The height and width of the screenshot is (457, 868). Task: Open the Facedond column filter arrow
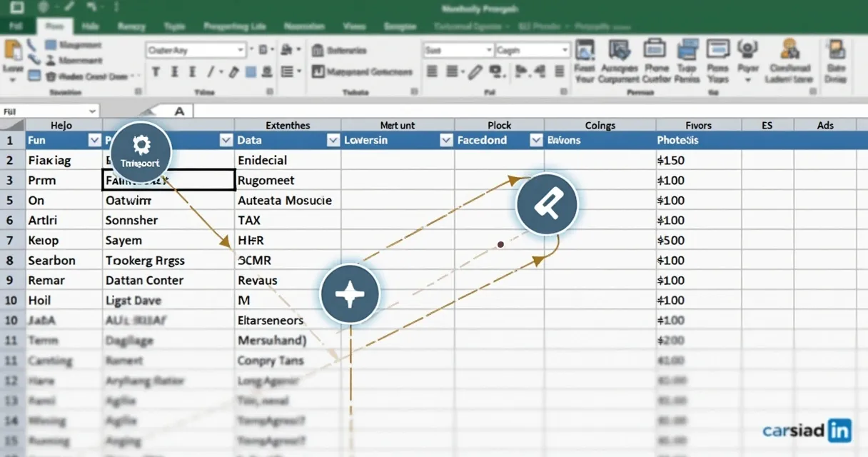(536, 141)
